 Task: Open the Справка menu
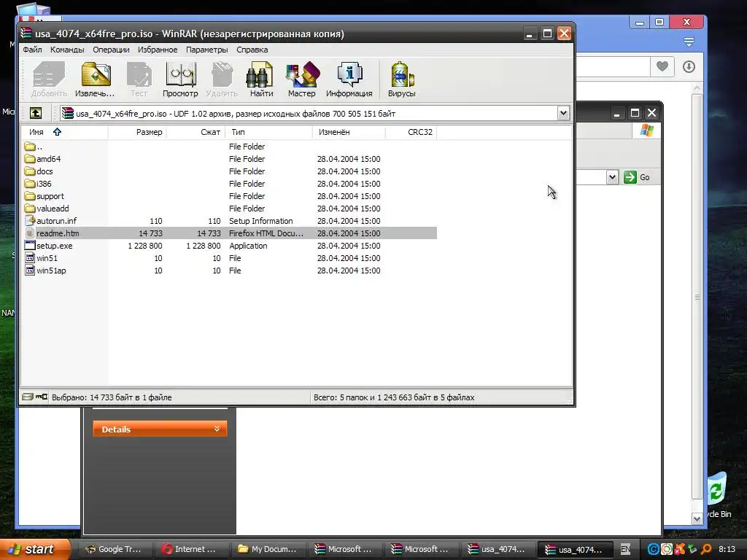click(x=252, y=50)
